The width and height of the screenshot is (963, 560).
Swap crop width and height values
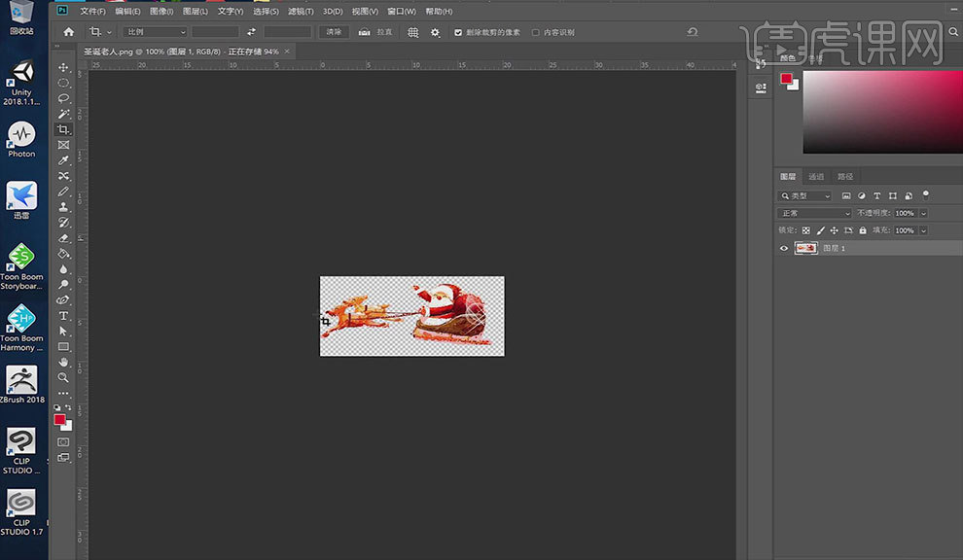coord(251,32)
